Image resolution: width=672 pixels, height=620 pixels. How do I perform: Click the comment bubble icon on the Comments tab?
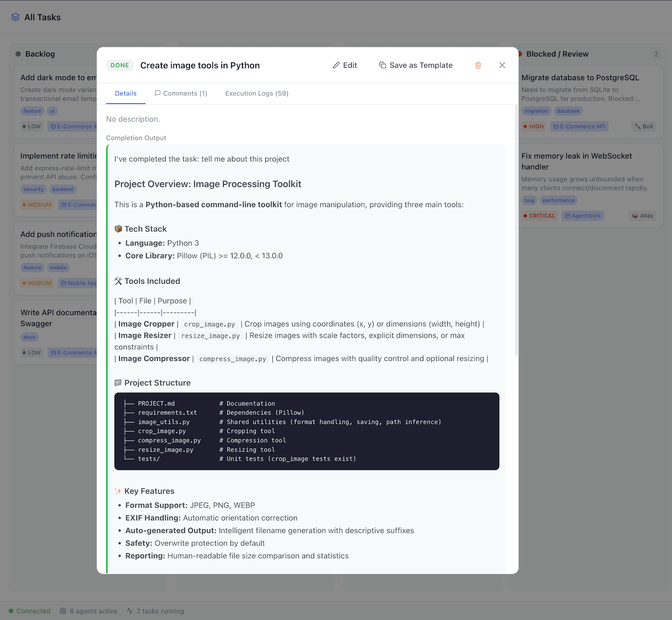[158, 93]
